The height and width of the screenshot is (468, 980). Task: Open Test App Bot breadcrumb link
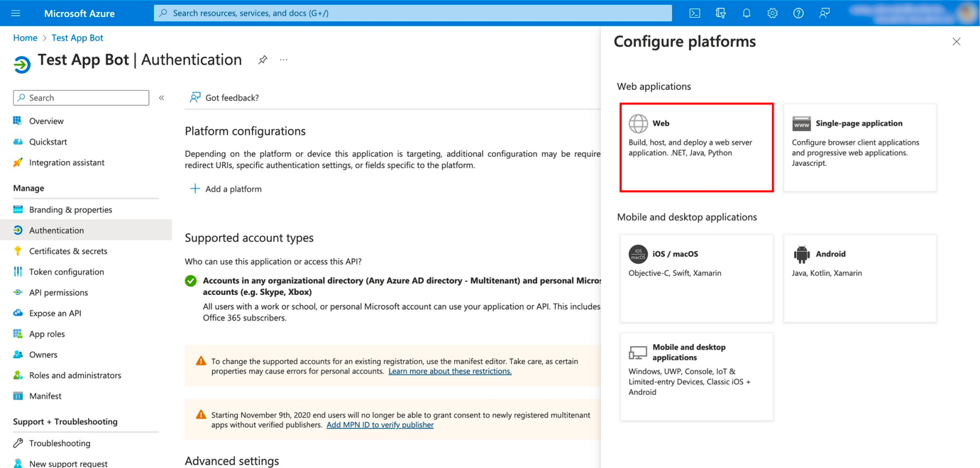click(x=77, y=38)
